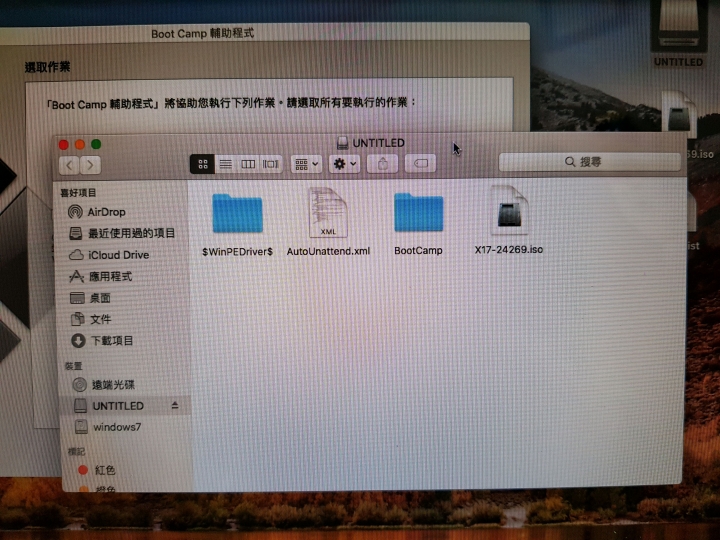The image size is (720, 540).
Task: Go forward with the Finder forward arrow
Action: pos(90,165)
